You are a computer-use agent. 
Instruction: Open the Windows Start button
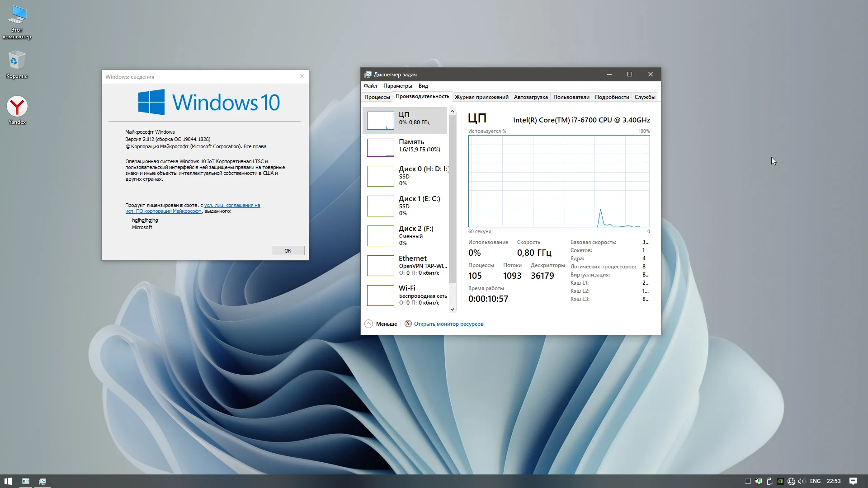[8, 481]
